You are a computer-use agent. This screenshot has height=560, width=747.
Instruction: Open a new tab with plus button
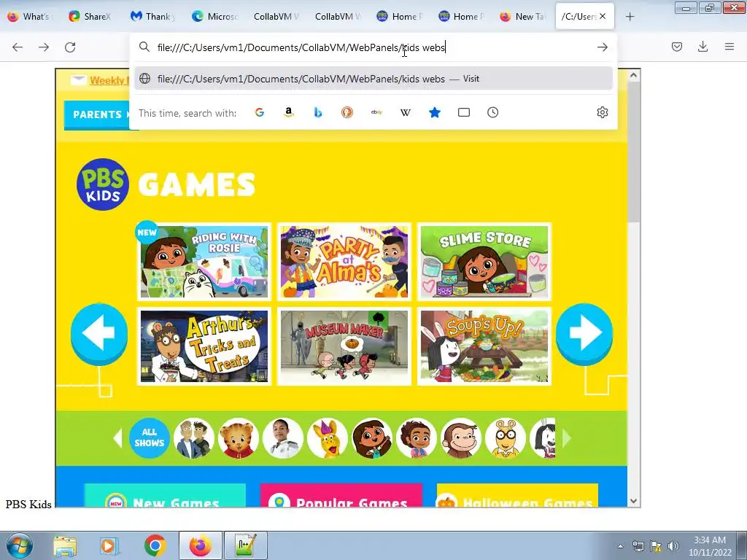630,17
